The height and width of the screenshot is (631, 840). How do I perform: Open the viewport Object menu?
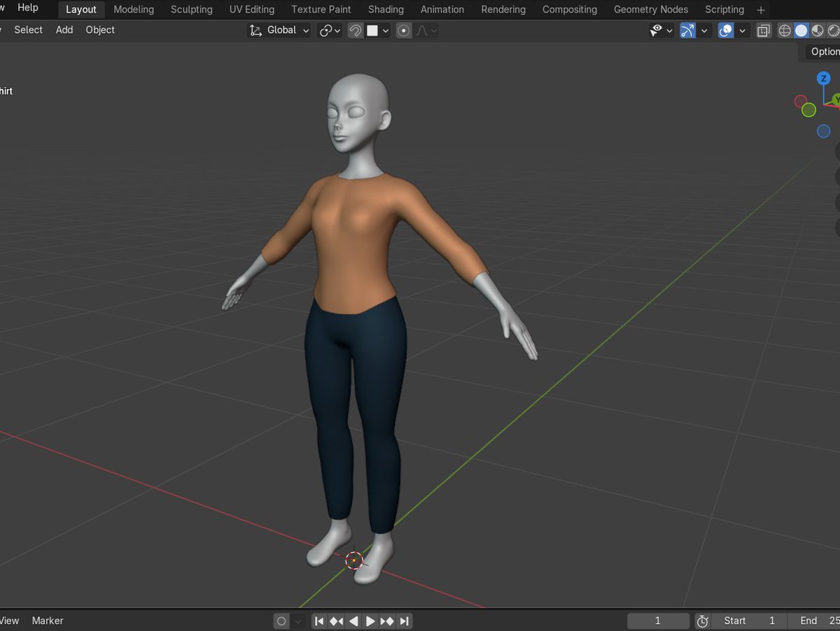(x=100, y=30)
